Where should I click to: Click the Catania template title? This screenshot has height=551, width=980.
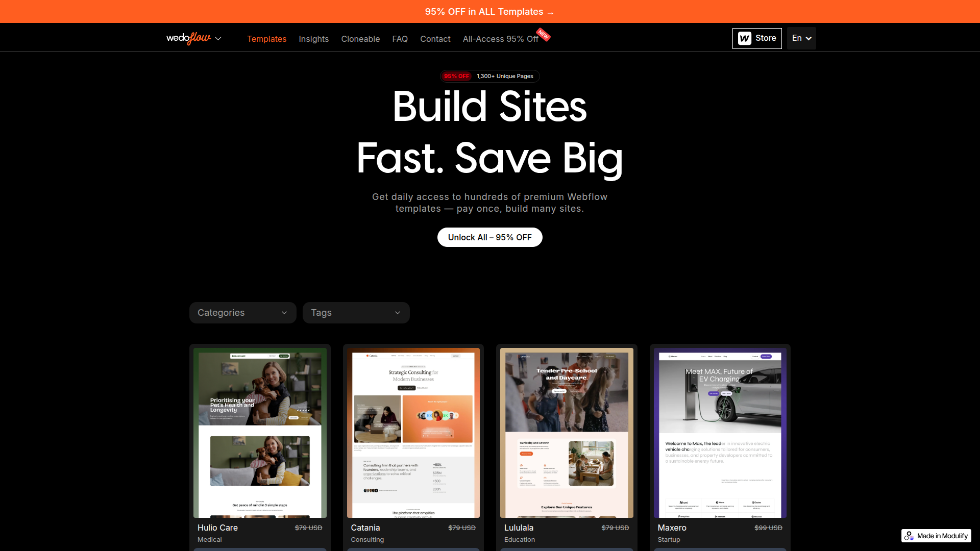tap(365, 528)
